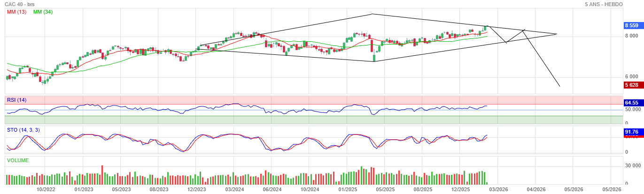Click the 50.000 RSI midline axis label
Viewport: 644px width, 194px height.
pos(632,110)
